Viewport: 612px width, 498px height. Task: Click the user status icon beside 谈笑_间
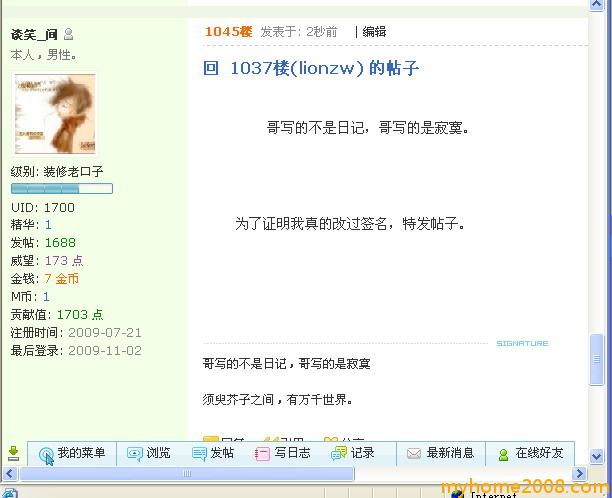click(x=68, y=34)
